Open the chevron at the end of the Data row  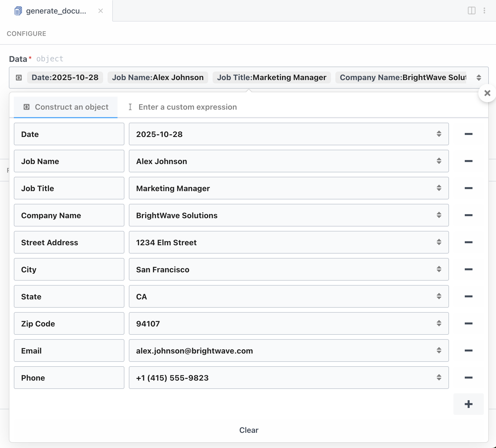pyautogui.click(x=479, y=78)
